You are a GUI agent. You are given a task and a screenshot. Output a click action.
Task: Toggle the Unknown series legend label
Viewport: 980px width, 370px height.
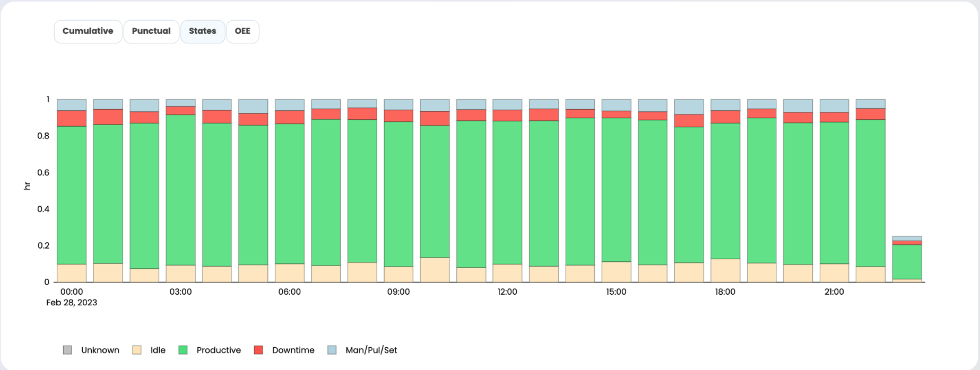point(100,350)
